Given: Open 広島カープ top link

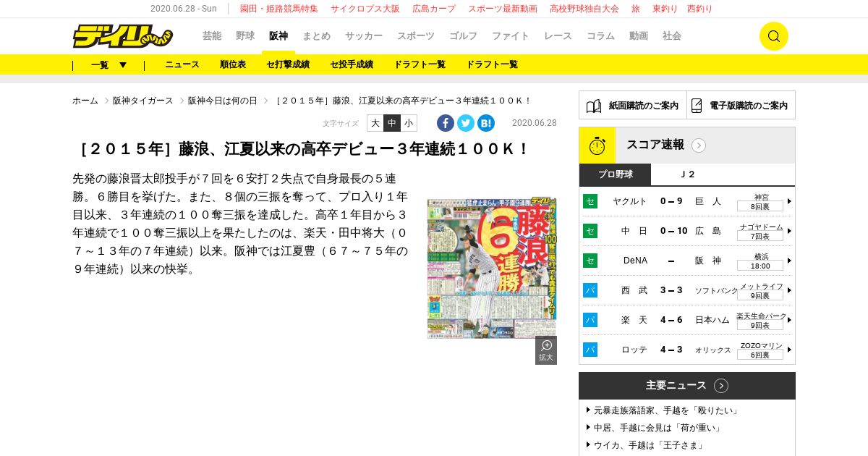Looking at the screenshot, I should (434, 9).
